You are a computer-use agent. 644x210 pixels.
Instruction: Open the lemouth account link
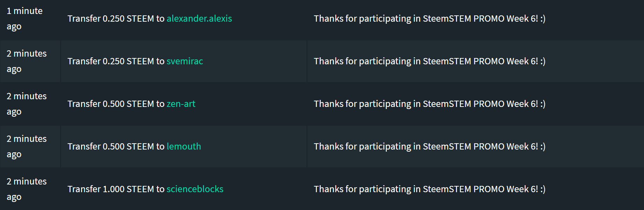tap(184, 146)
